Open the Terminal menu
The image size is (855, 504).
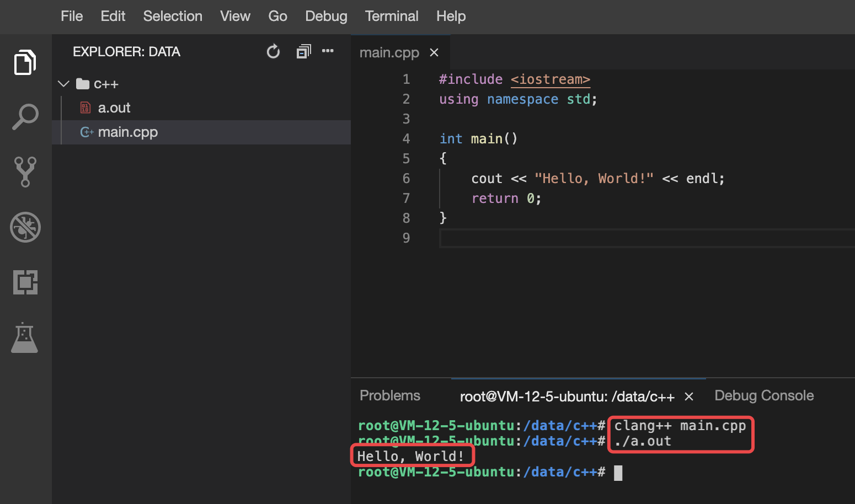coord(392,16)
